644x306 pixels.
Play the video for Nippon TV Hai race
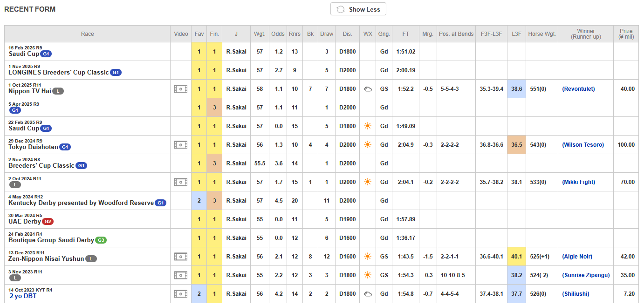[x=181, y=89]
